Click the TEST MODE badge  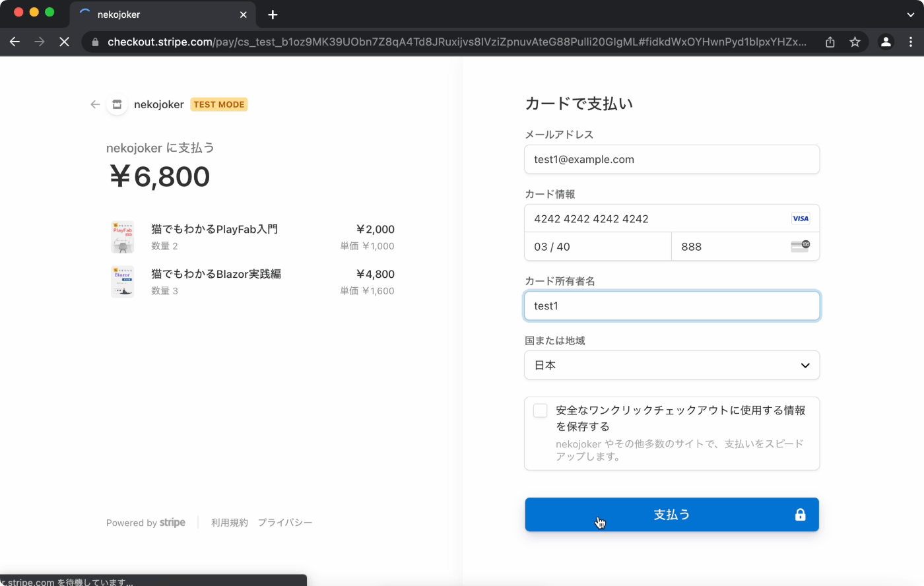pos(219,104)
